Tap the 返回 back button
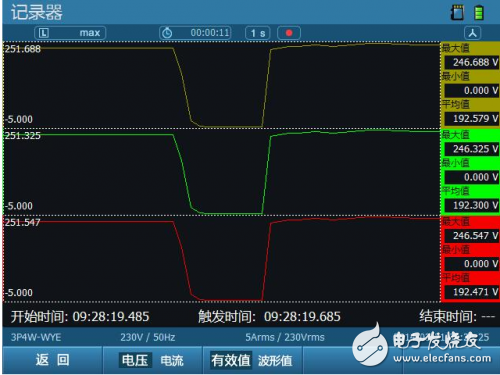This screenshot has height=375, width=500. 53,360
